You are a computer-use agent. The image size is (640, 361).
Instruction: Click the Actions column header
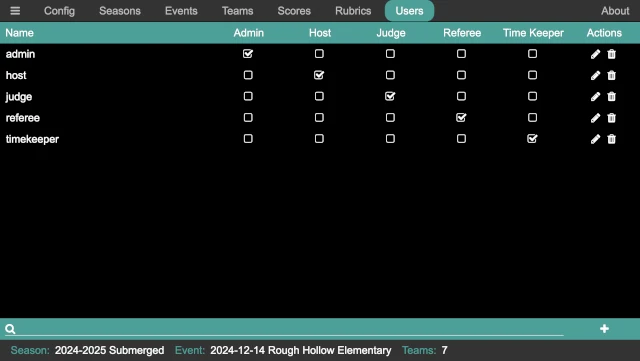(x=604, y=33)
